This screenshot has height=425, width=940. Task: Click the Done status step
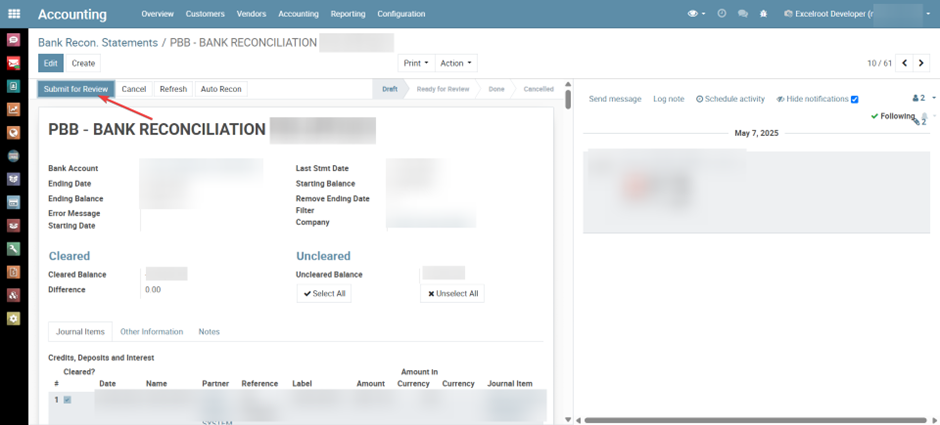[x=496, y=89]
